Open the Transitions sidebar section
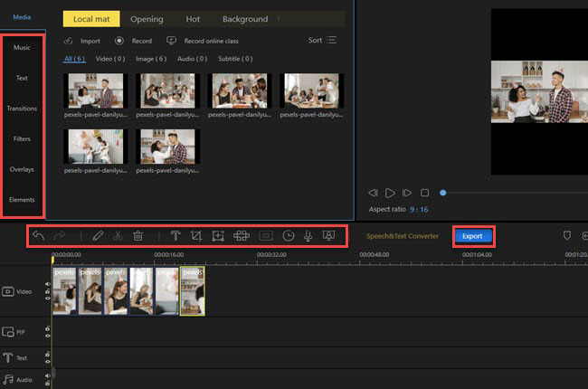Image resolution: width=588 pixels, height=389 pixels. (x=22, y=109)
